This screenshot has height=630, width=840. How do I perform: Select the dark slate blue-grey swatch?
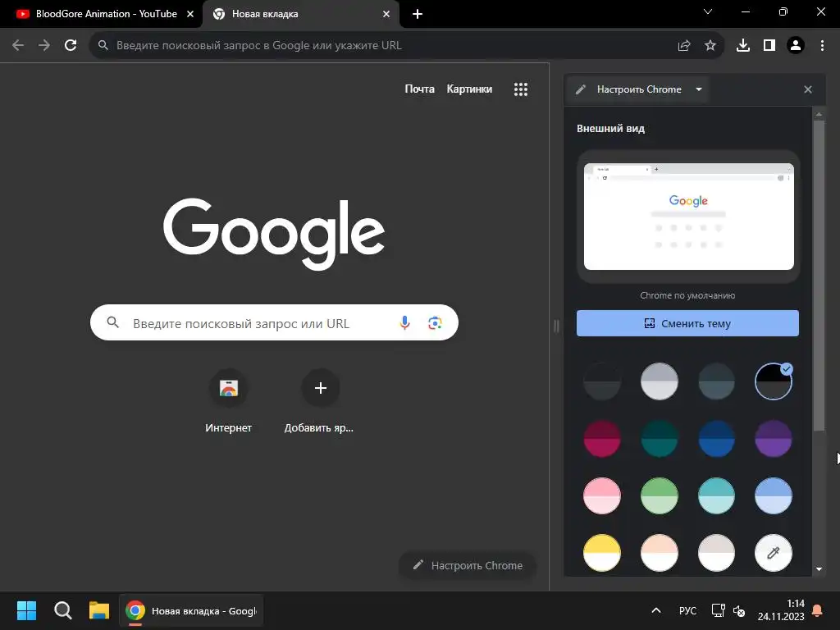pos(716,381)
